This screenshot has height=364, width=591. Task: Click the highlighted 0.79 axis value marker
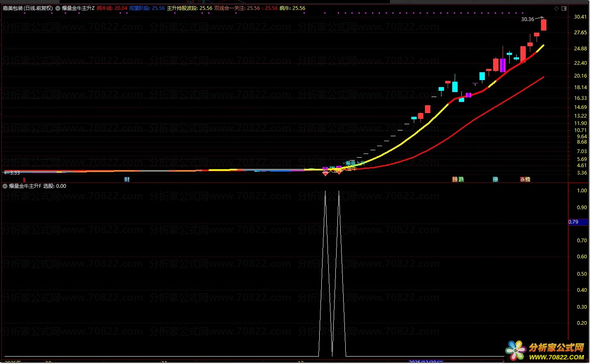(x=574, y=222)
